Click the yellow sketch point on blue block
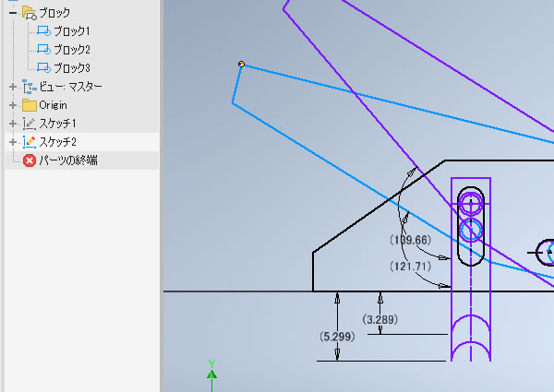Viewport: 554px width, 392px height. (x=241, y=65)
